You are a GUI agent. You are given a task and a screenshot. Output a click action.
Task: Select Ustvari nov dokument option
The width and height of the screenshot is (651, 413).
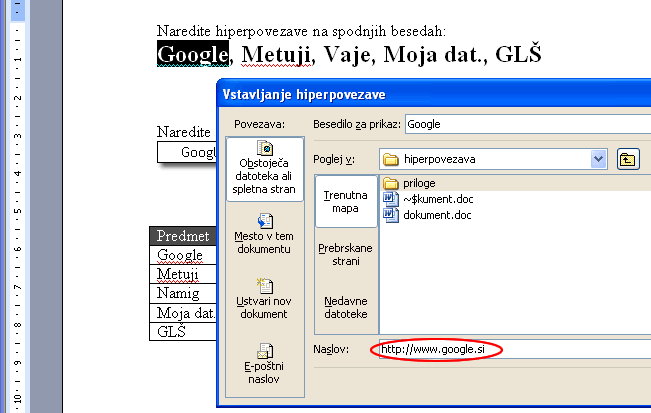tap(265, 299)
